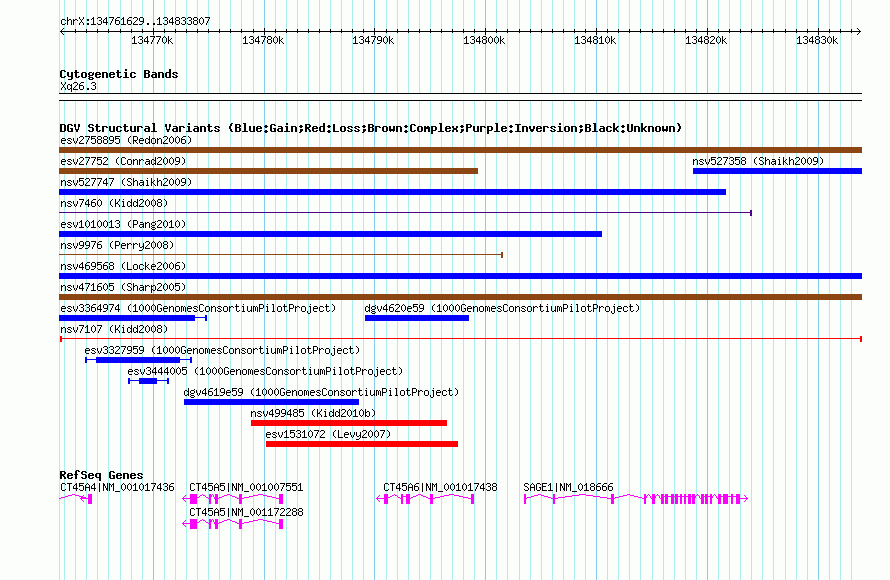
Task: Click the esv3444005 variant label
Action: click(265, 371)
